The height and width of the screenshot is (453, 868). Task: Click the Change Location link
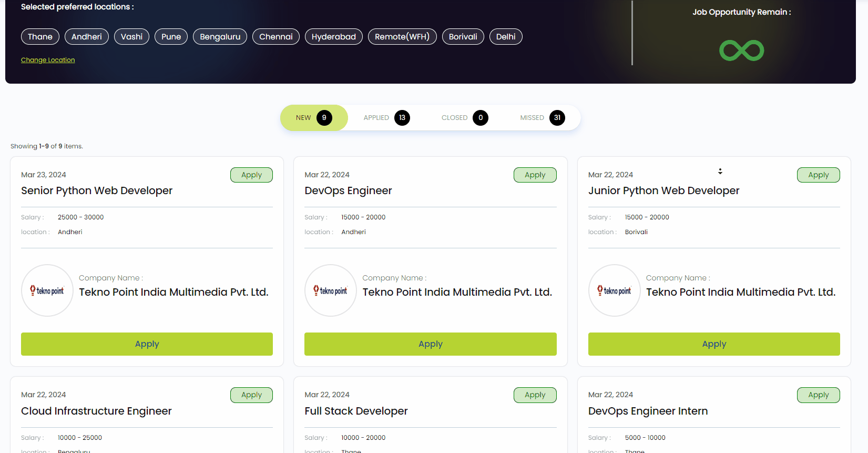pyautogui.click(x=48, y=60)
